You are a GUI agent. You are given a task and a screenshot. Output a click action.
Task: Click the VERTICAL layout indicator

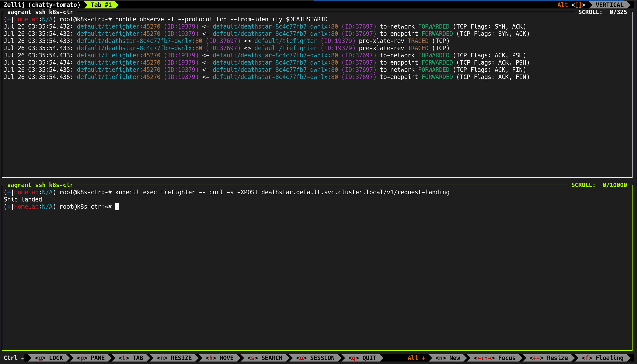point(609,5)
